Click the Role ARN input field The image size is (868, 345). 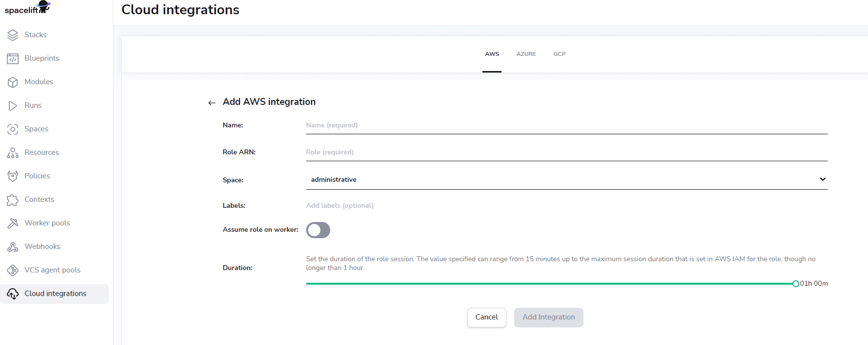(x=567, y=152)
